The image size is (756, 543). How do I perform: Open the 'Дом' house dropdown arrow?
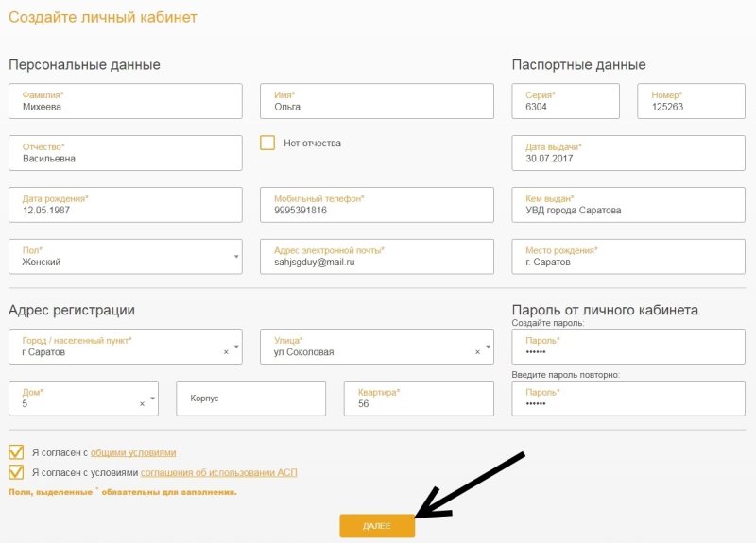(152, 399)
